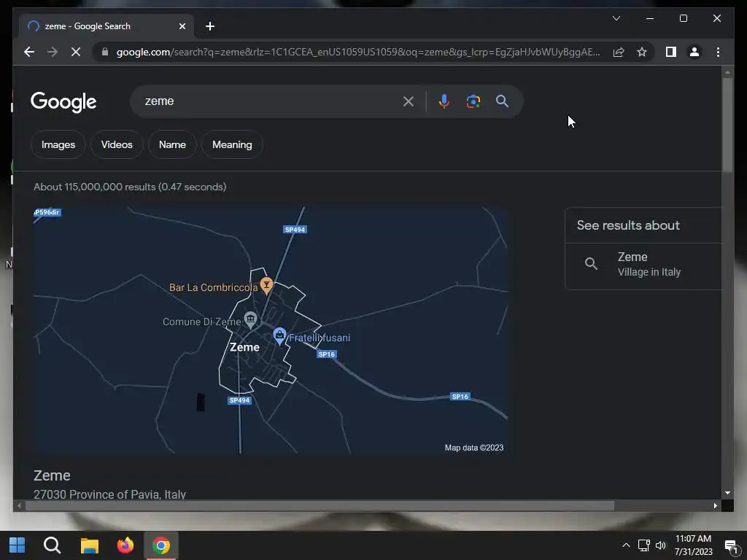
Task: Open Chrome three-dot menu
Action: (x=718, y=52)
